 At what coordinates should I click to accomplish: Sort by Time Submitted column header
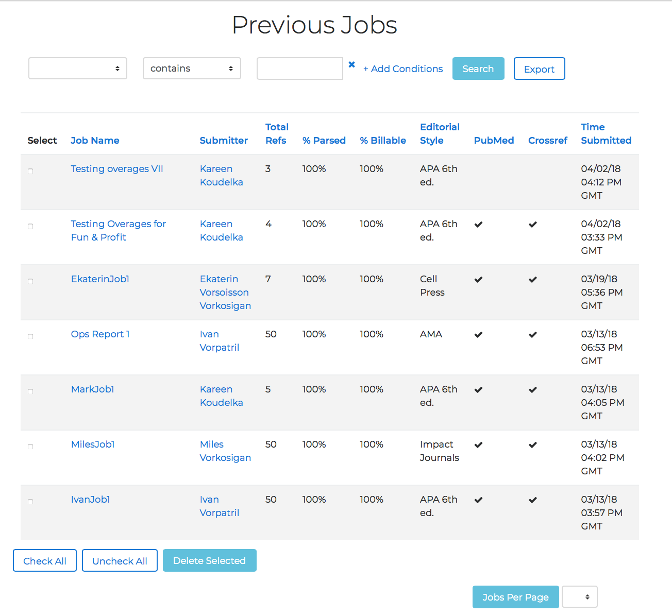click(x=606, y=134)
